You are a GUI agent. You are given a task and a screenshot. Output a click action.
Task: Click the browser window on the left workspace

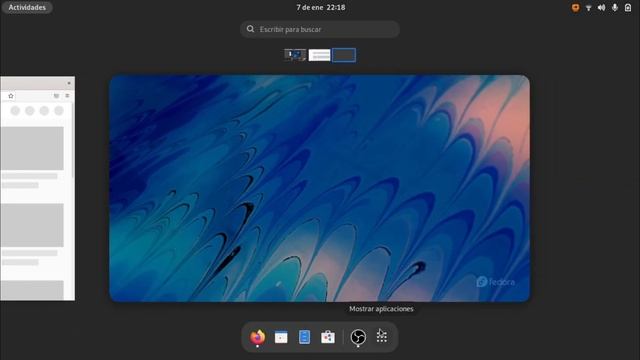pyautogui.click(x=37, y=188)
